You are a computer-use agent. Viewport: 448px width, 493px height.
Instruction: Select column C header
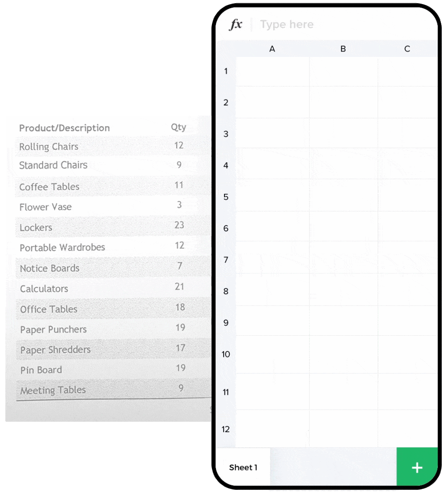(x=407, y=49)
